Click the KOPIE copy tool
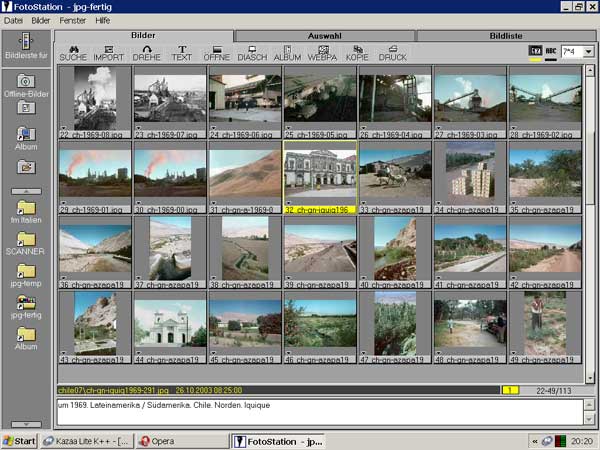Image resolution: width=600 pixels, height=450 pixels. [x=357, y=52]
